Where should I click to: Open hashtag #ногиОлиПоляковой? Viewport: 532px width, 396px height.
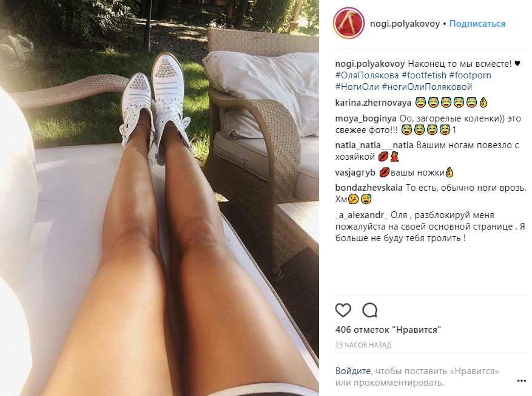tap(427, 87)
